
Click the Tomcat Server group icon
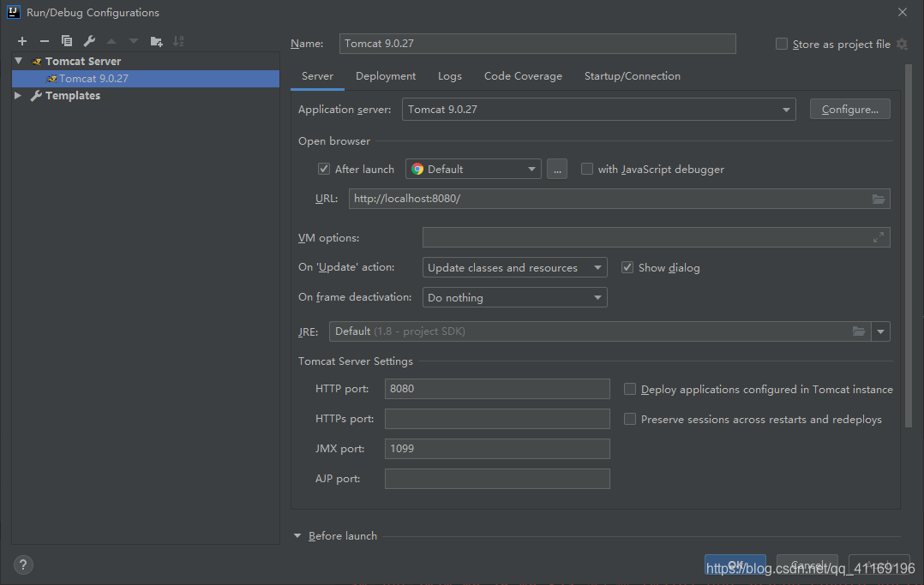coord(37,62)
